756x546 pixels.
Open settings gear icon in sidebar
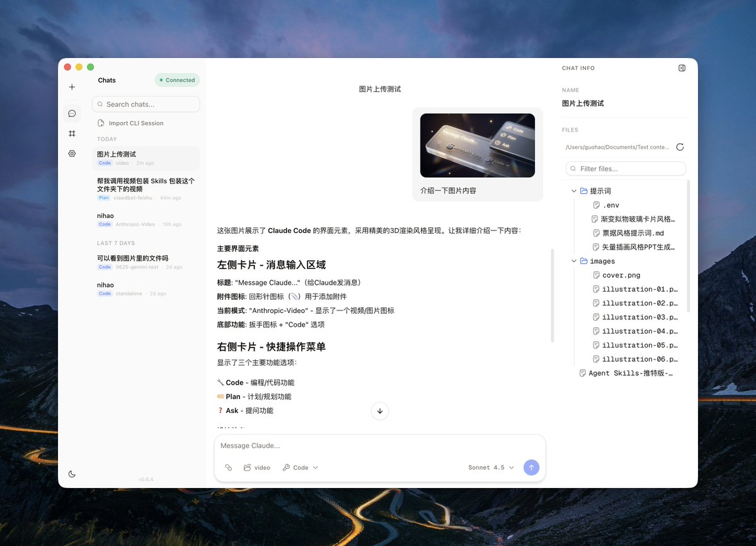click(x=72, y=154)
